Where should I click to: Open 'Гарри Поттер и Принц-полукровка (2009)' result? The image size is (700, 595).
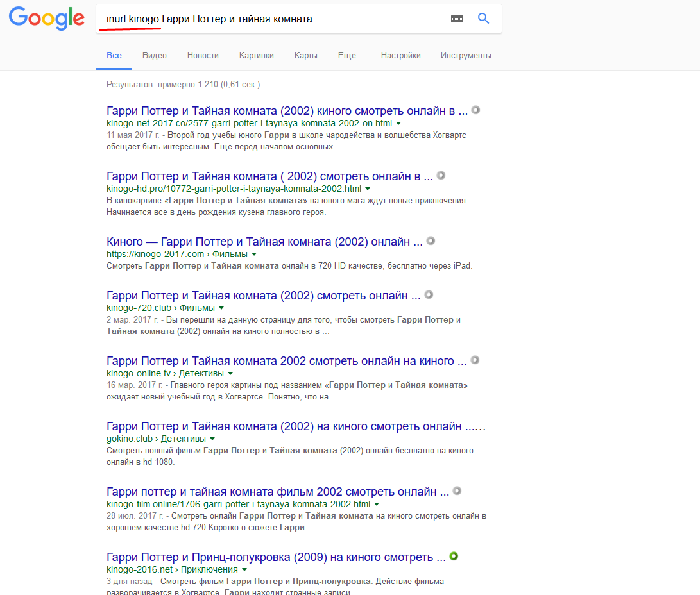276,557
